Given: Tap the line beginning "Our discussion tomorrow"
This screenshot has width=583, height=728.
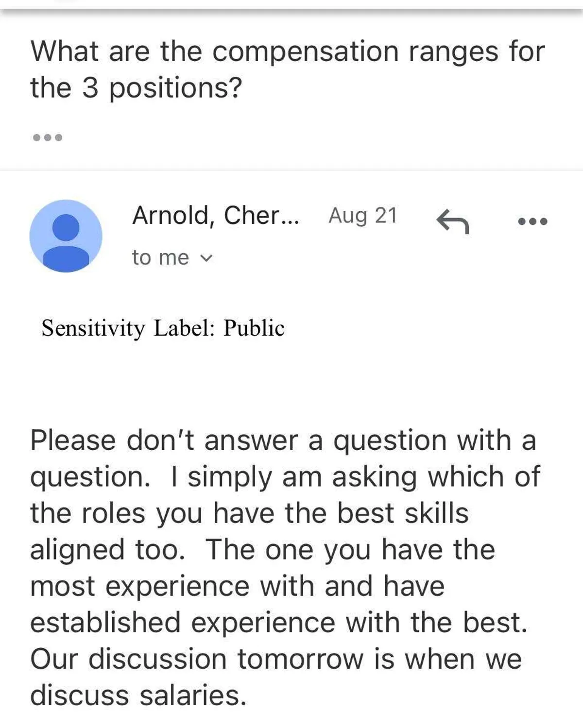Looking at the screenshot, I should [275, 659].
